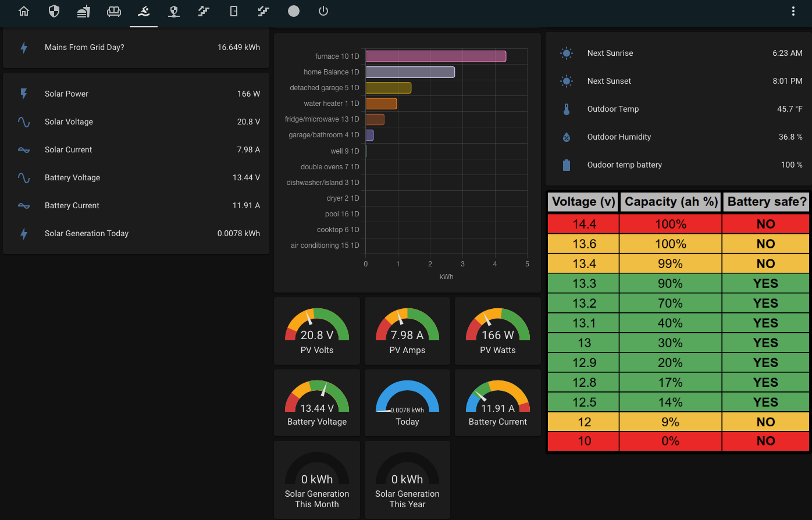812x520 pixels.
Task: Click the power button tab icon
Action: pos(323,11)
